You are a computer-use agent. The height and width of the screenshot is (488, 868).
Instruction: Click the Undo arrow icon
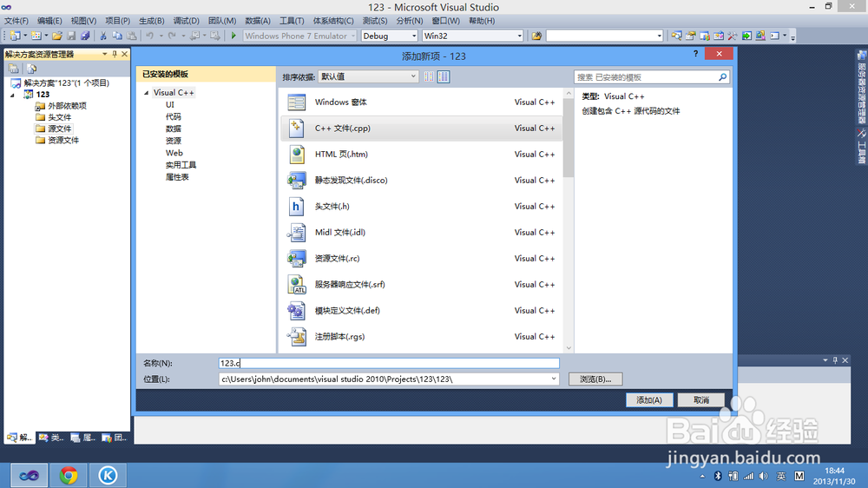tap(149, 36)
